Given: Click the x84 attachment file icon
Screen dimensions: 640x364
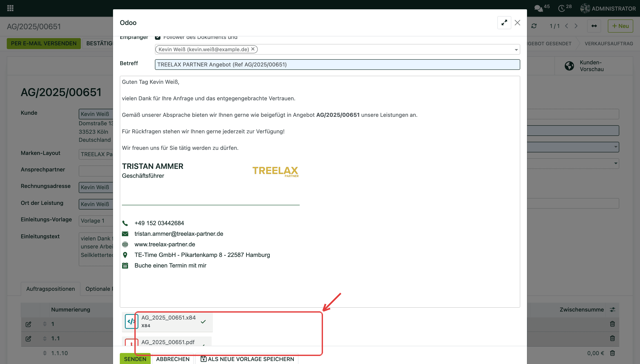Looking at the screenshot, I should 131,321.
